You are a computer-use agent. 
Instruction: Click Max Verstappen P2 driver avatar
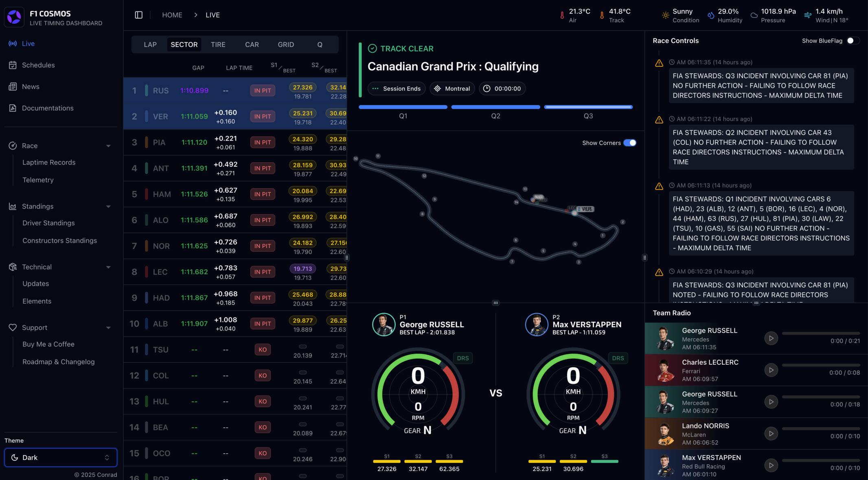click(537, 325)
